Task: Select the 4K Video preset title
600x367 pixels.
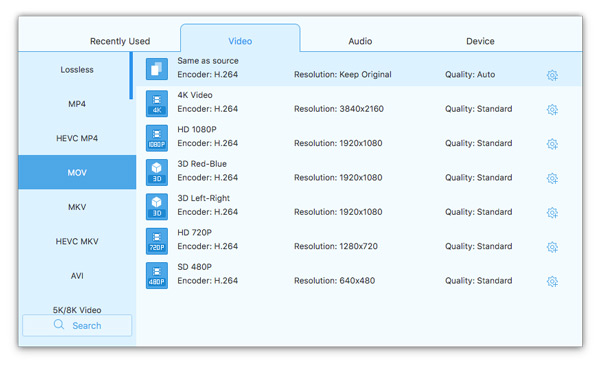Action: tap(195, 95)
